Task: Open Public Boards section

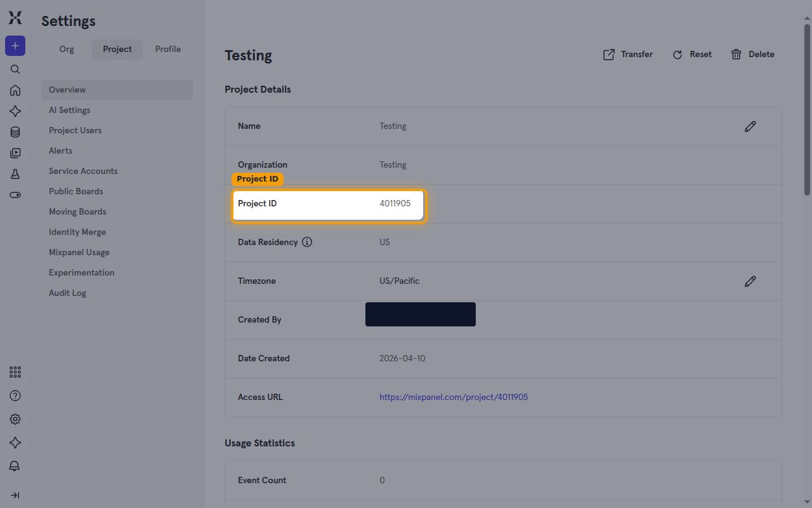Action: point(117,191)
